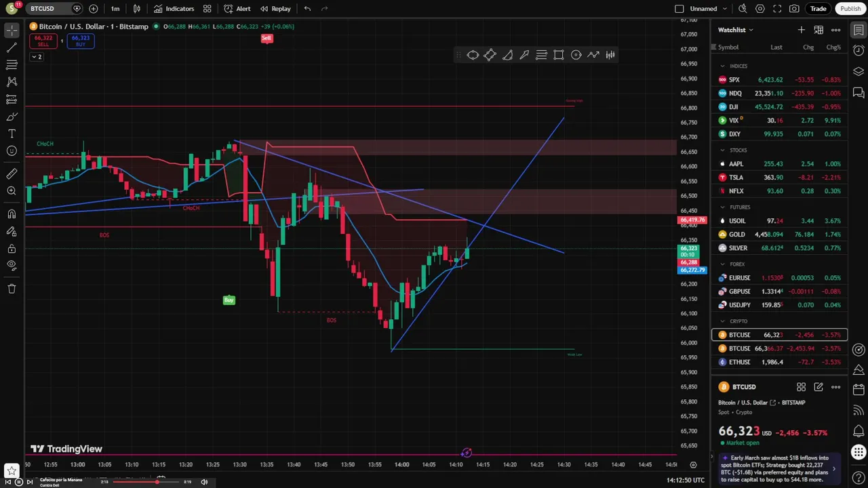
Task: Expand the Watchlist name dropdown
Action: click(736, 30)
